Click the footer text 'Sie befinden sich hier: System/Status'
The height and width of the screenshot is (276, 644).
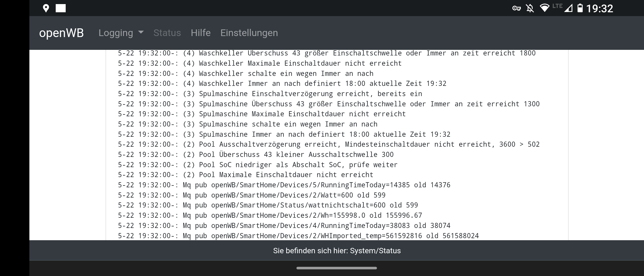337,251
